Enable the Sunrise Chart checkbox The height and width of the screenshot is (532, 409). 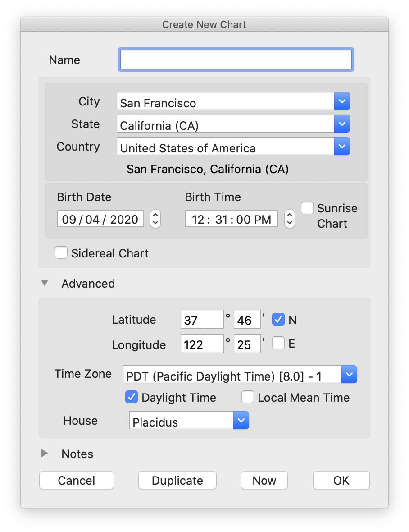[x=308, y=208]
